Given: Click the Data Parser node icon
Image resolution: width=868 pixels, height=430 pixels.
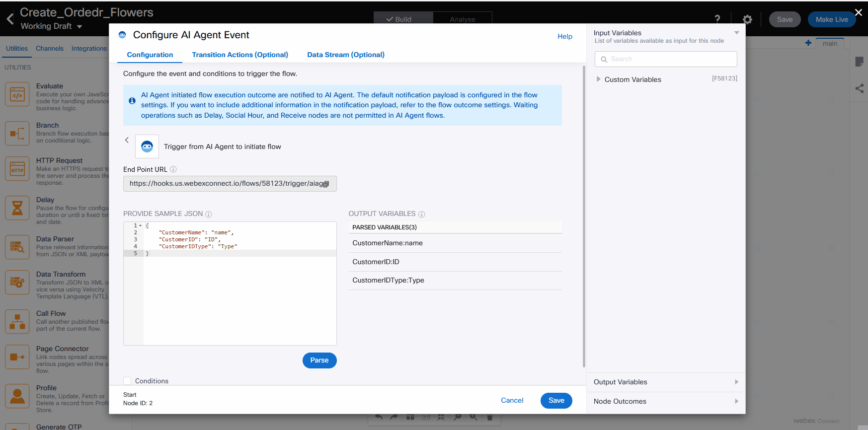Looking at the screenshot, I should 17,247.
